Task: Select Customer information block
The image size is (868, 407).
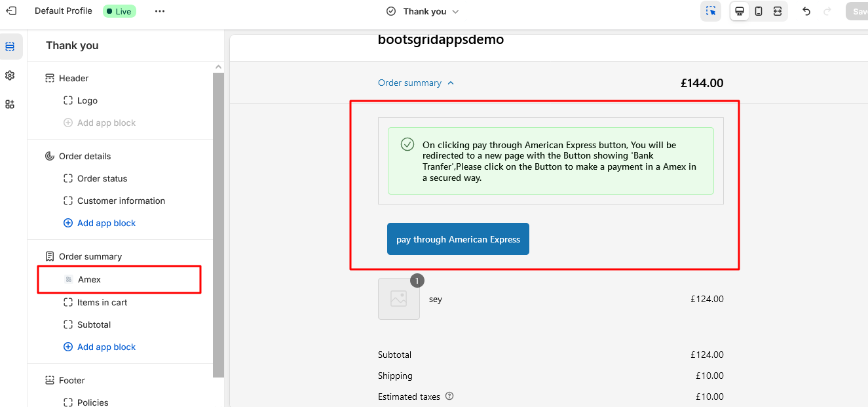Action: tap(121, 201)
